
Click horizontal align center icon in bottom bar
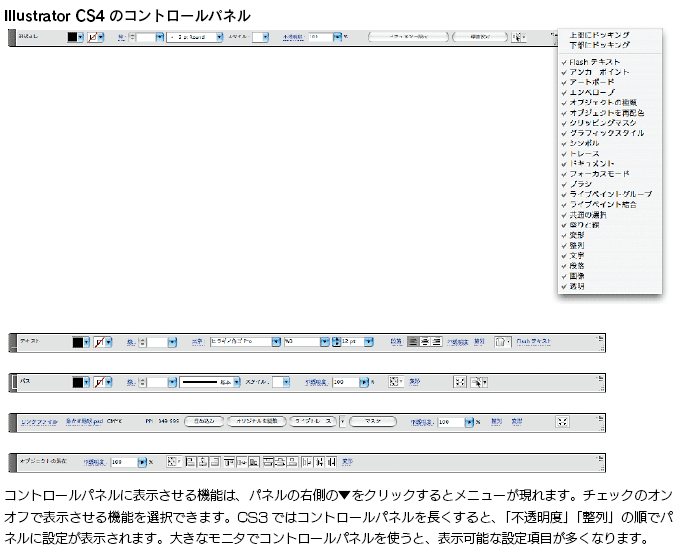[x=203, y=462]
